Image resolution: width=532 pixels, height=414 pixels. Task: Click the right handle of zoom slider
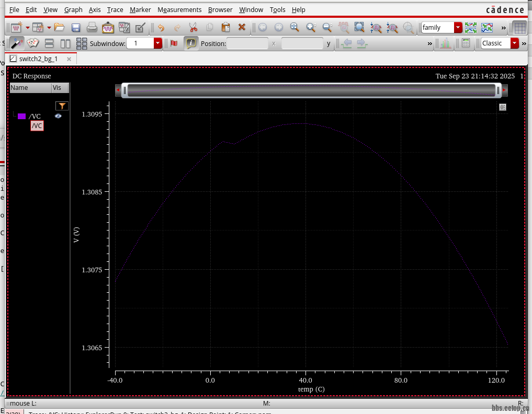tap(498, 90)
